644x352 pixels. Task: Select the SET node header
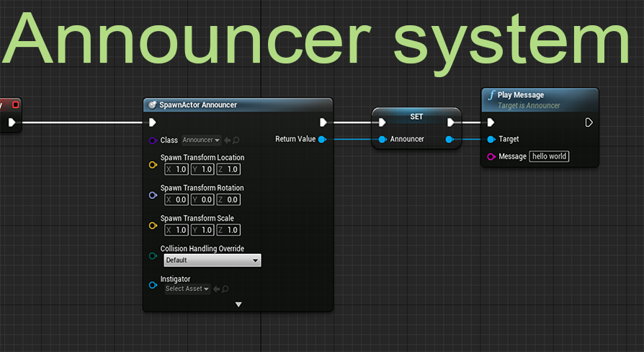pos(416,116)
